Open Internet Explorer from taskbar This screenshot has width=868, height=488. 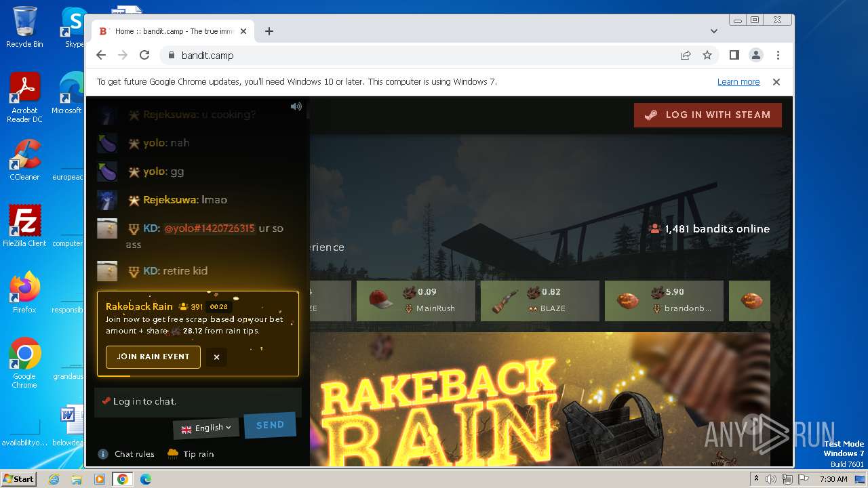pos(54,479)
